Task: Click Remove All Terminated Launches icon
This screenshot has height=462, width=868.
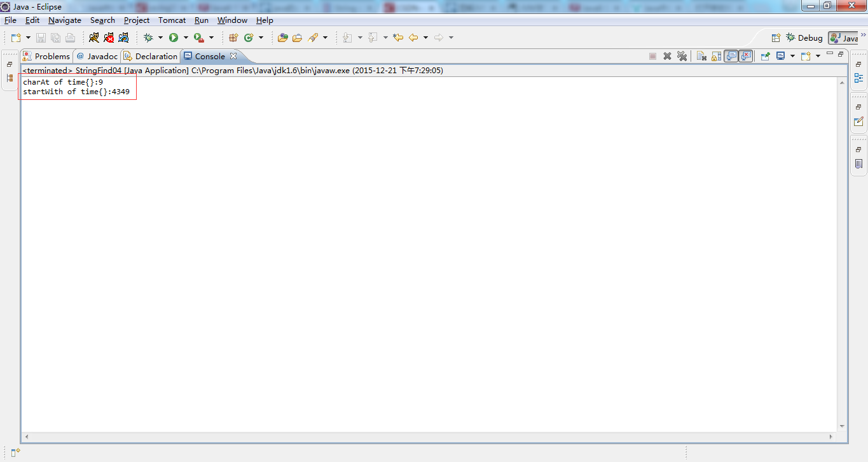Action: (x=682, y=56)
